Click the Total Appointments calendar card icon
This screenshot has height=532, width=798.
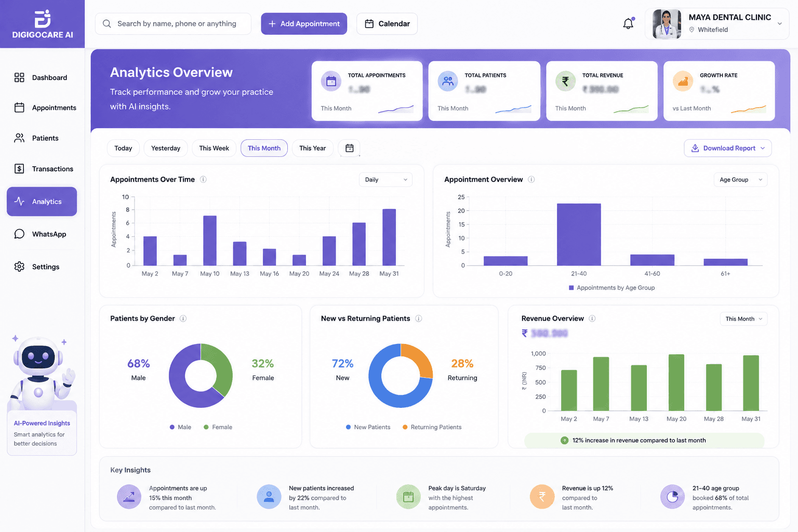331,81
